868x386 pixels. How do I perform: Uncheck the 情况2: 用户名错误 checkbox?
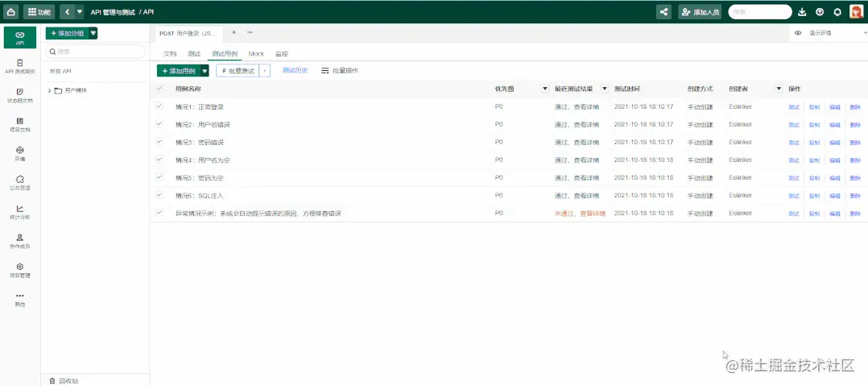pos(159,124)
